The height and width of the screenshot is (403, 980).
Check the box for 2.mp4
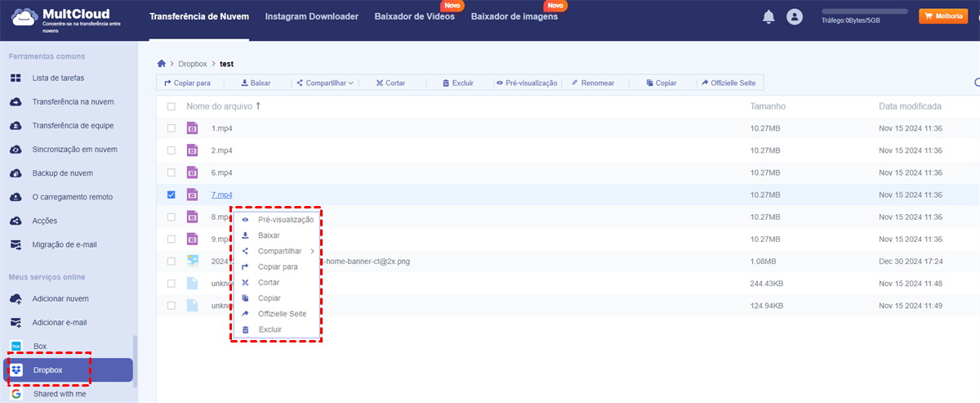(171, 150)
